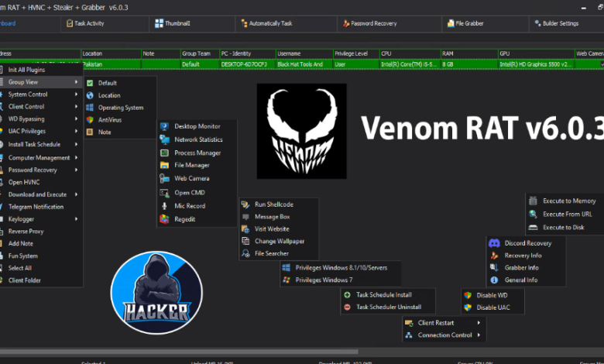604x364 pixels.
Task: Click the Execute From URL icon
Action: click(x=533, y=215)
